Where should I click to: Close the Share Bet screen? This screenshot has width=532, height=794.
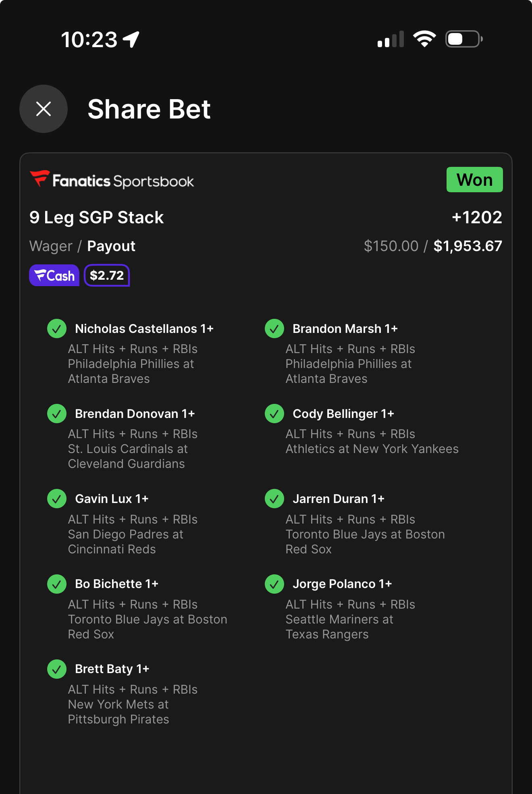(44, 109)
